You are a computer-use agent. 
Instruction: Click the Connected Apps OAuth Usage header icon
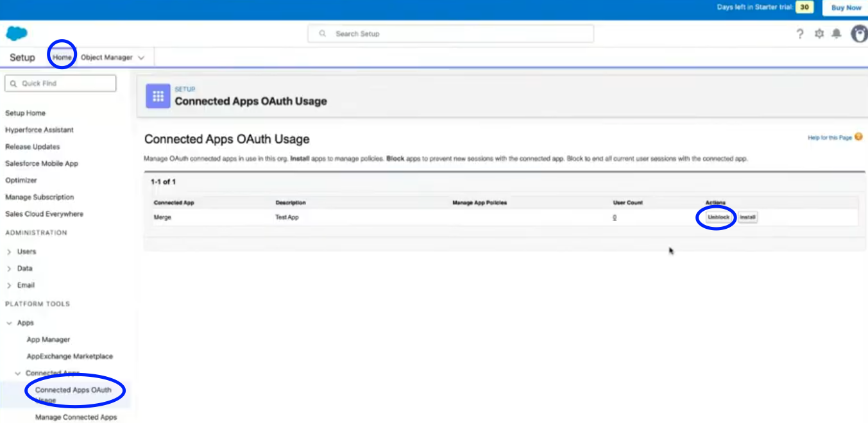158,96
